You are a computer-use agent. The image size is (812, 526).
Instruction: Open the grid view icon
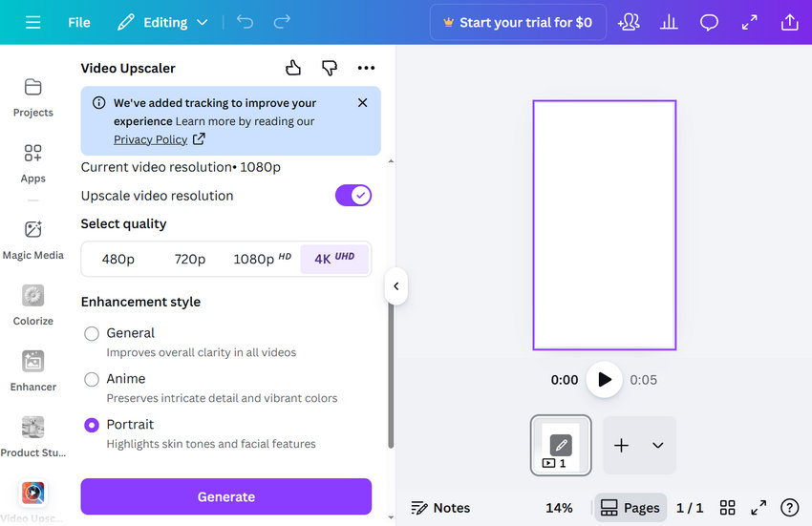[x=728, y=508]
